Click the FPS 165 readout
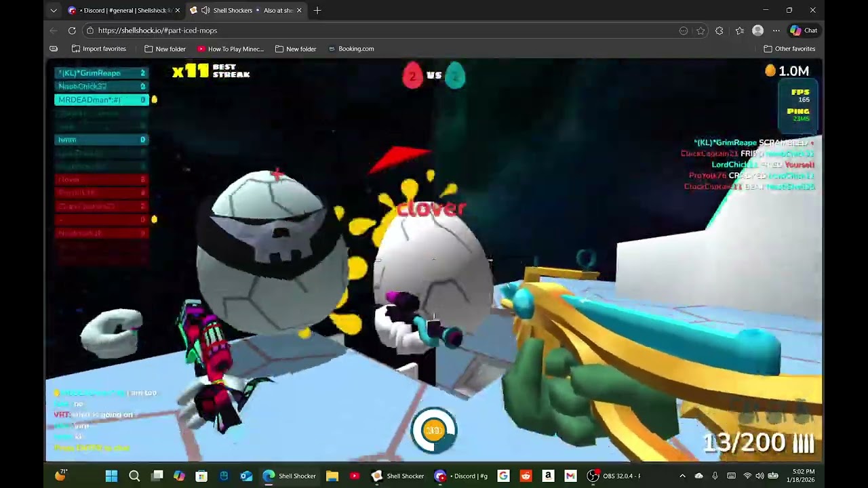This screenshot has width=868, height=488. [x=801, y=96]
